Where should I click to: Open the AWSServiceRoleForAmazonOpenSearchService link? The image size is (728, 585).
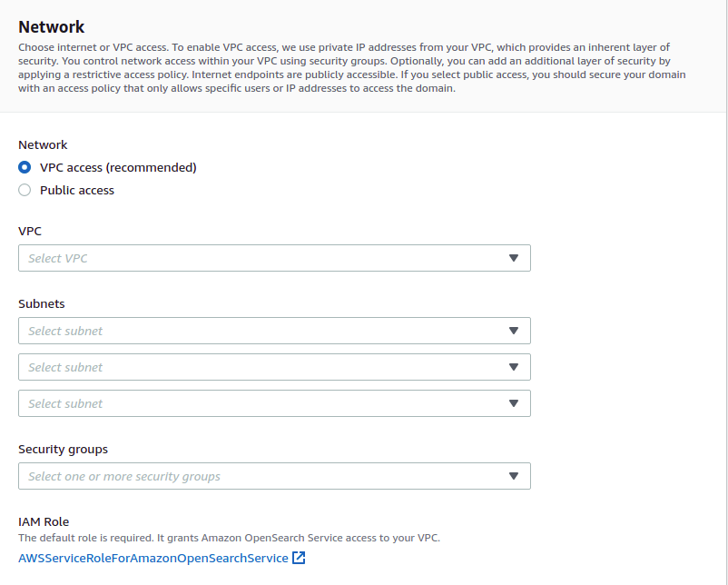point(153,558)
